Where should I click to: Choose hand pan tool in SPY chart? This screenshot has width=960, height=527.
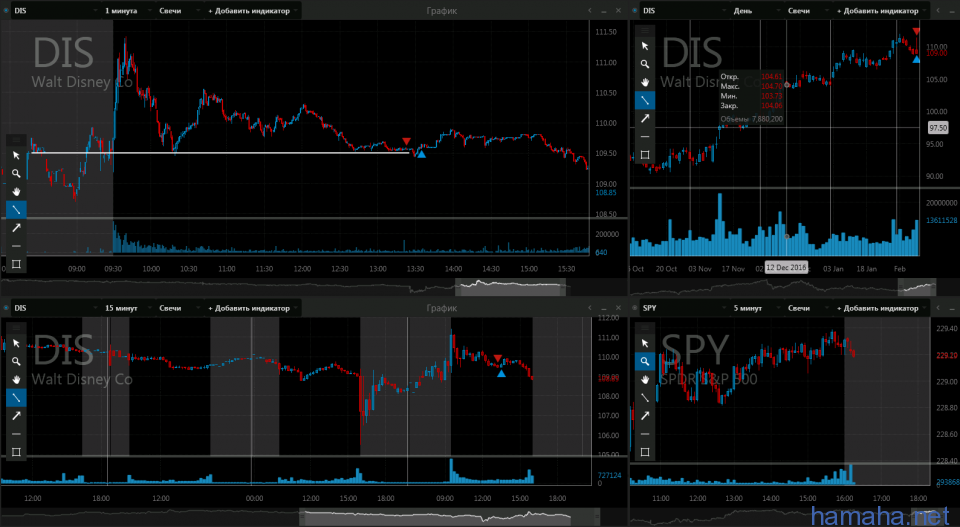(x=645, y=379)
